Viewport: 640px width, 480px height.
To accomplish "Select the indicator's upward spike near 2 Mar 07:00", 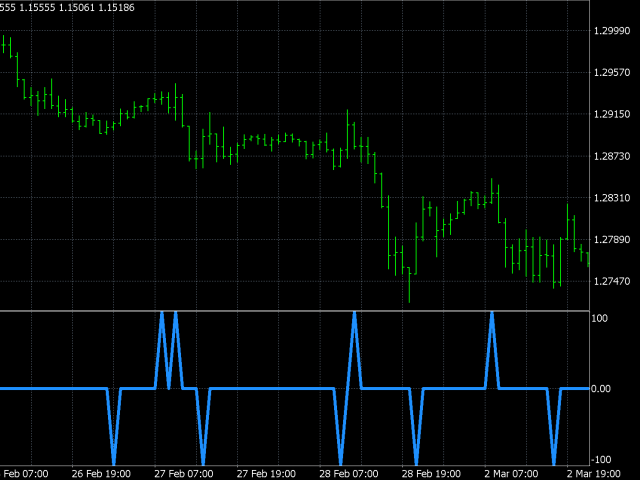I will (x=492, y=350).
